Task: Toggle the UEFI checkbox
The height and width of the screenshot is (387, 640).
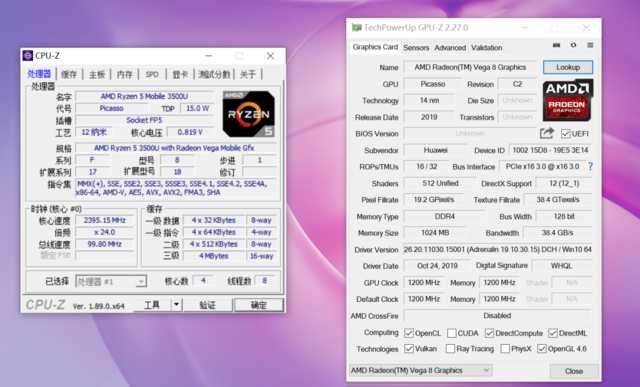Action: point(566,133)
